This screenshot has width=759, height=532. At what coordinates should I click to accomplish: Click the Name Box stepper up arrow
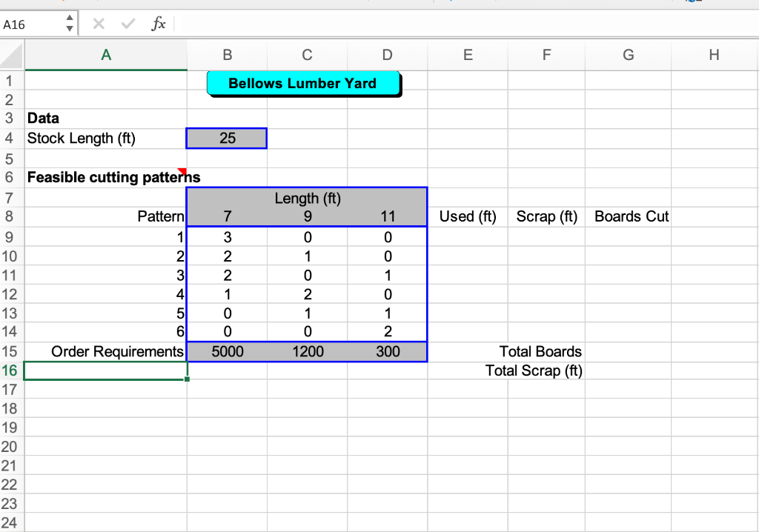(70, 18)
